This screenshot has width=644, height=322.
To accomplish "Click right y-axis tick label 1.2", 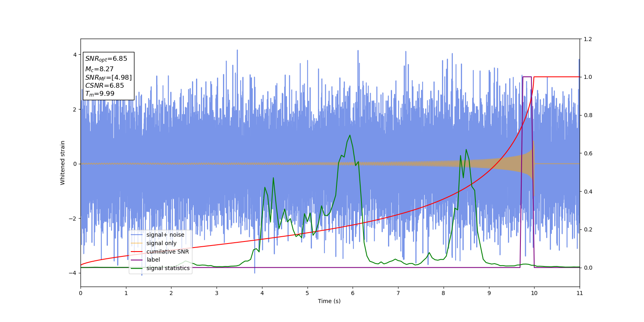I will 588,39.
